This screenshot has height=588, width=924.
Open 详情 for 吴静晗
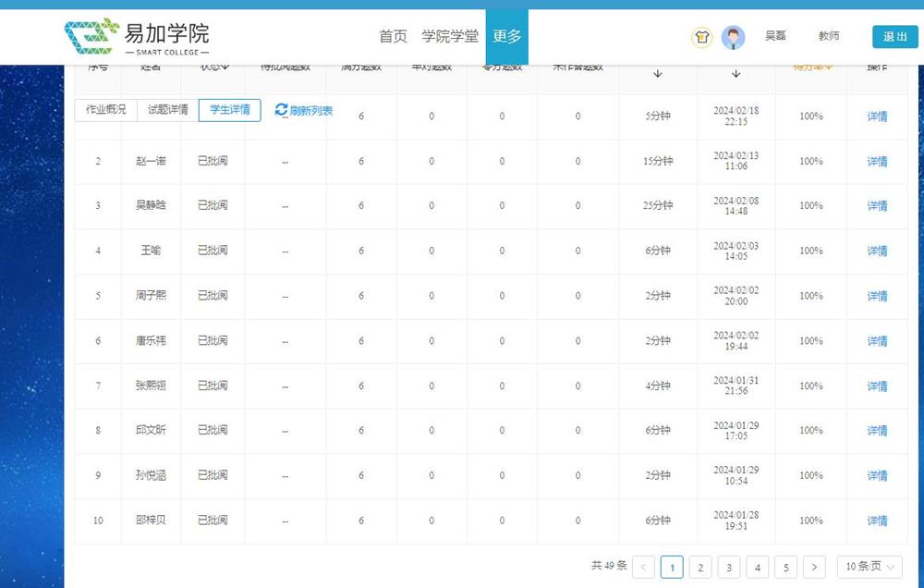tap(877, 206)
